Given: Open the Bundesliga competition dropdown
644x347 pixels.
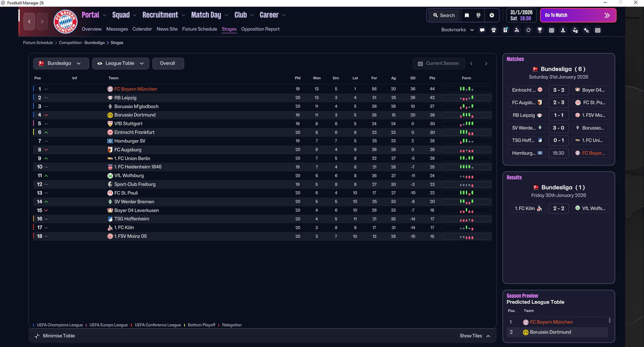Looking at the screenshot, I should (61, 63).
